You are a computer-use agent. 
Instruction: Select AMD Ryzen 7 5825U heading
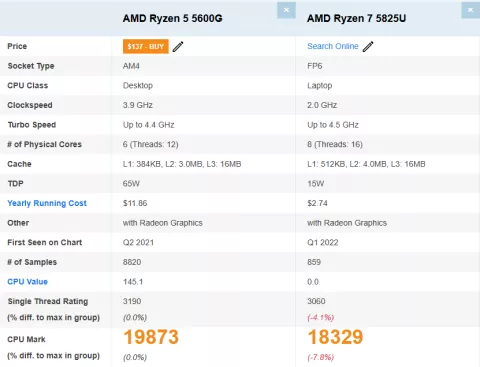point(356,18)
